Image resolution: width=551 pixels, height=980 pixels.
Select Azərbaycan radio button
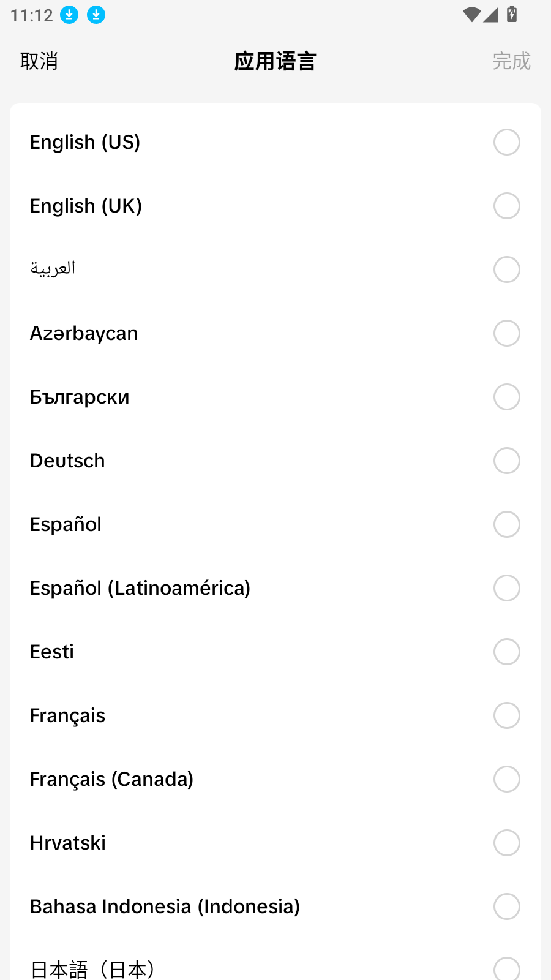[x=507, y=333]
